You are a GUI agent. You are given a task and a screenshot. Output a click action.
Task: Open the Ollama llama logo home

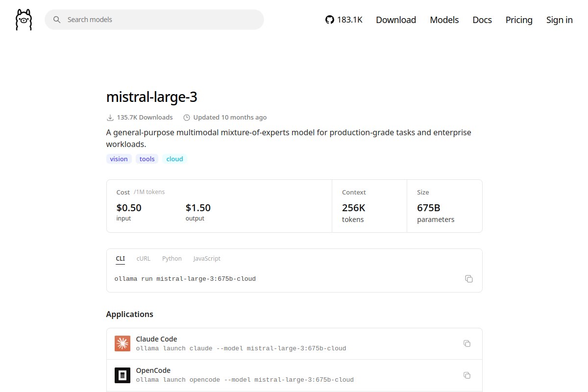pyautogui.click(x=24, y=20)
